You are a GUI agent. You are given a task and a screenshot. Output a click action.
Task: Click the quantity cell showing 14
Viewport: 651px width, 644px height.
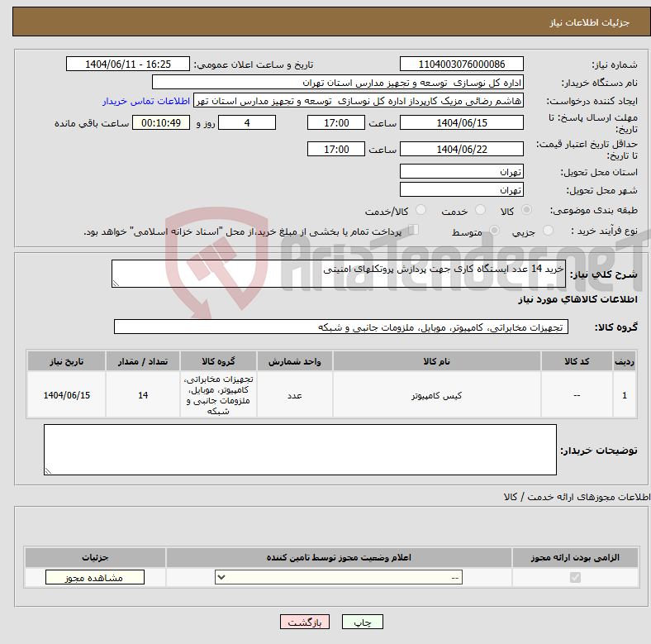pyautogui.click(x=143, y=395)
